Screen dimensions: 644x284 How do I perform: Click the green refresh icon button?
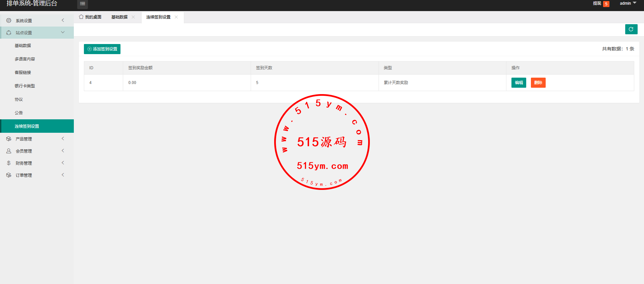[x=631, y=29]
